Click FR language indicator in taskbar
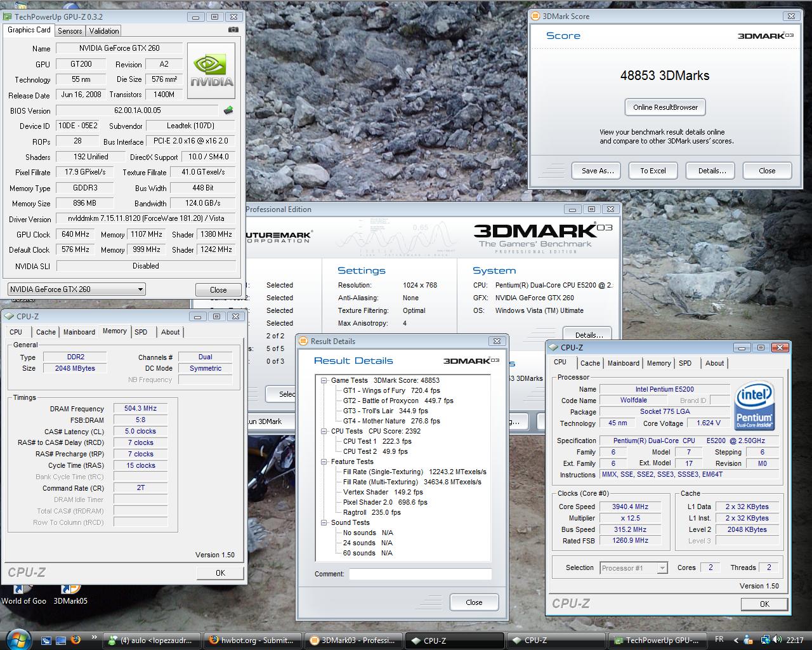Image resolution: width=812 pixels, height=650 pixels. coord(719,640)
